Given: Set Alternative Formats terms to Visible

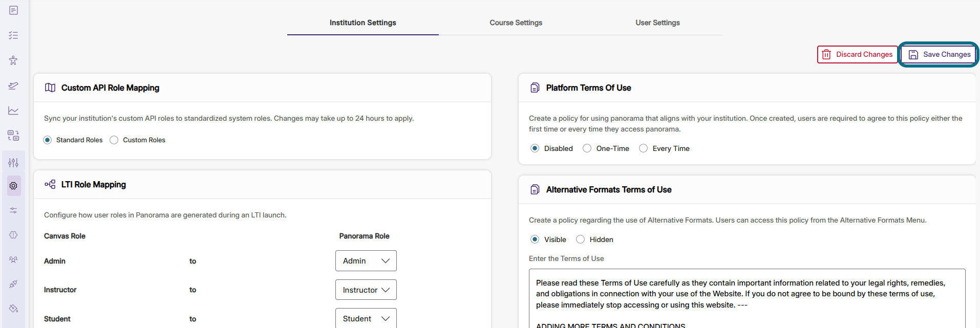Looking at the screenshot, I should pyautogui.click(x=535, y=239).
